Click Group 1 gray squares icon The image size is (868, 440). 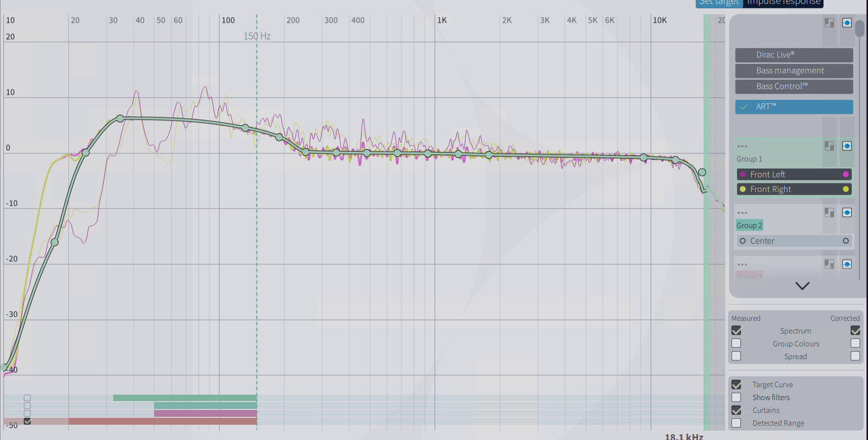point(830,146)
